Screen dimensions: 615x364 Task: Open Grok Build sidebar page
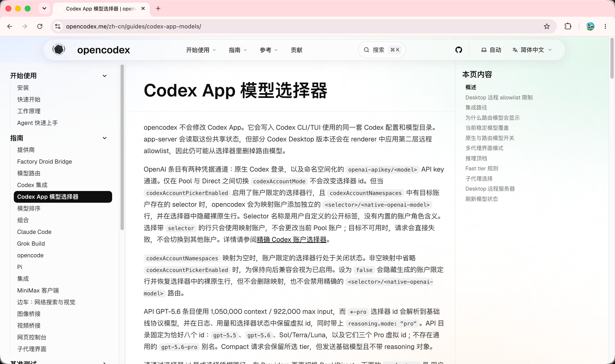(31, 244)
